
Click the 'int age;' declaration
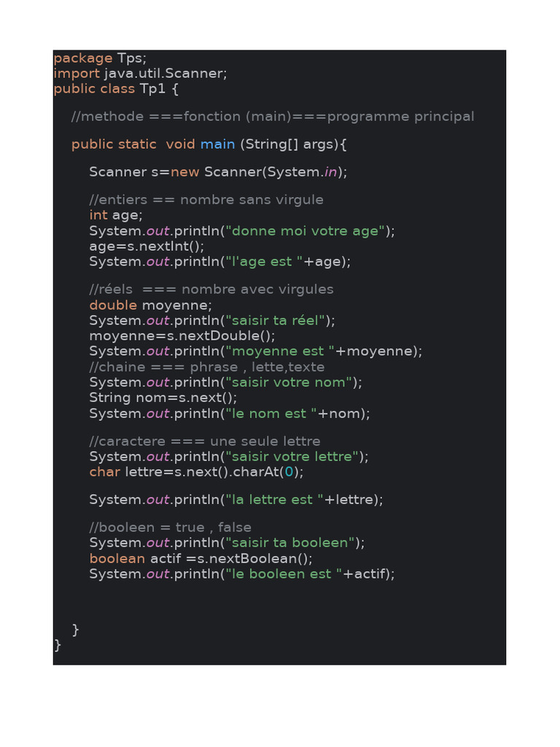coord(116,215)
